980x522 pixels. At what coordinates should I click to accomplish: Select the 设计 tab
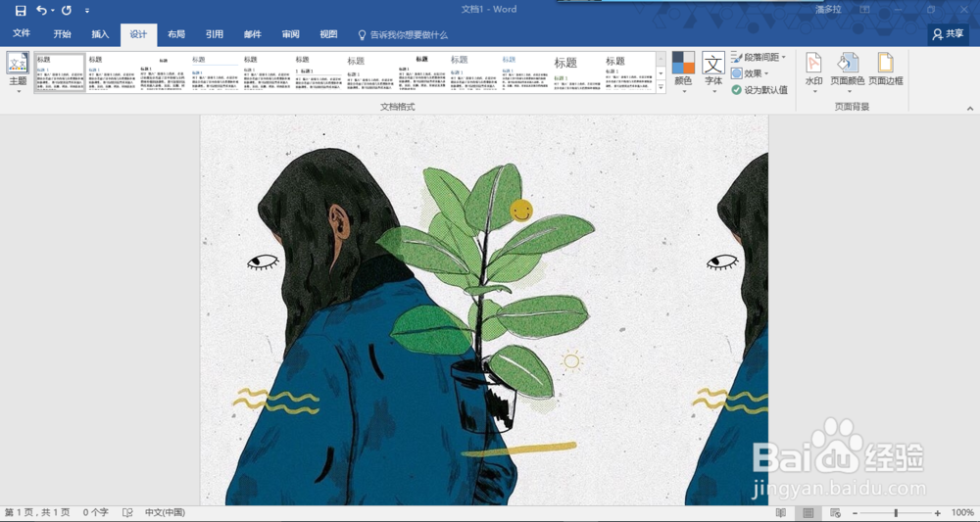pyautogui.click(x=138, y=34)
